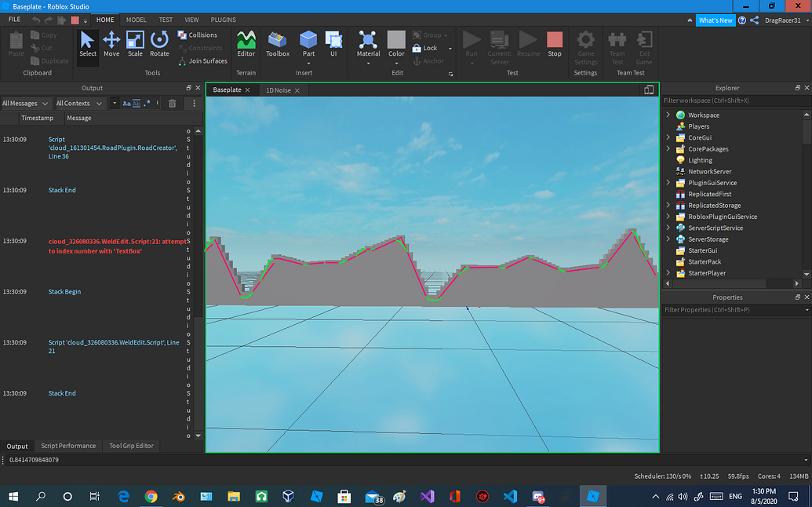Click the DragRacer31 account name

coord(782,20)
